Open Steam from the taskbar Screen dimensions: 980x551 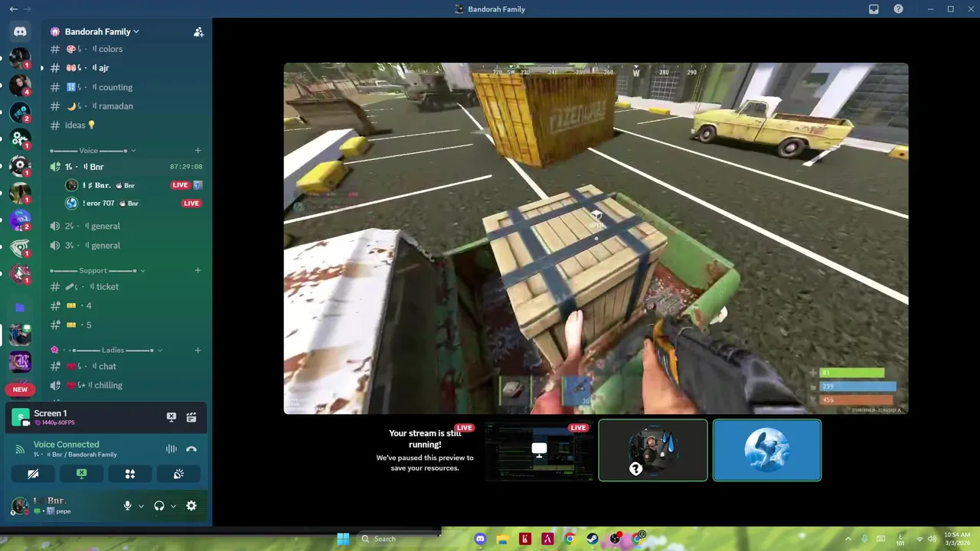click(593, 539)
